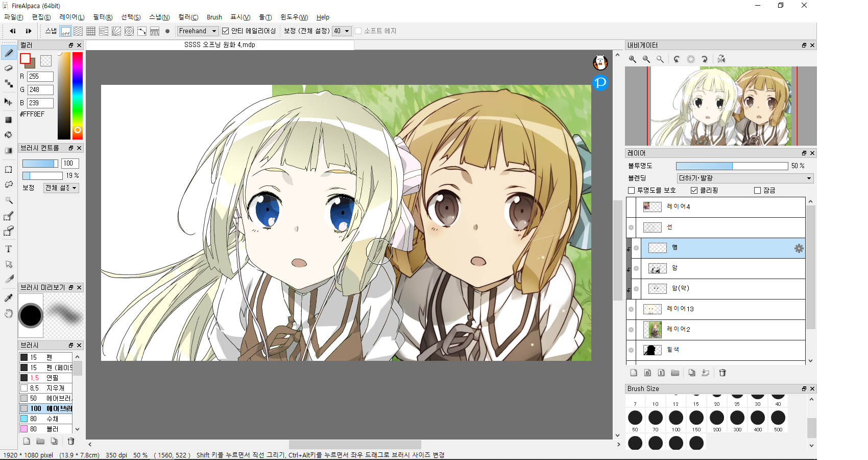
Task: Click the navigator zoom-in magnifier
Action: 633,59
